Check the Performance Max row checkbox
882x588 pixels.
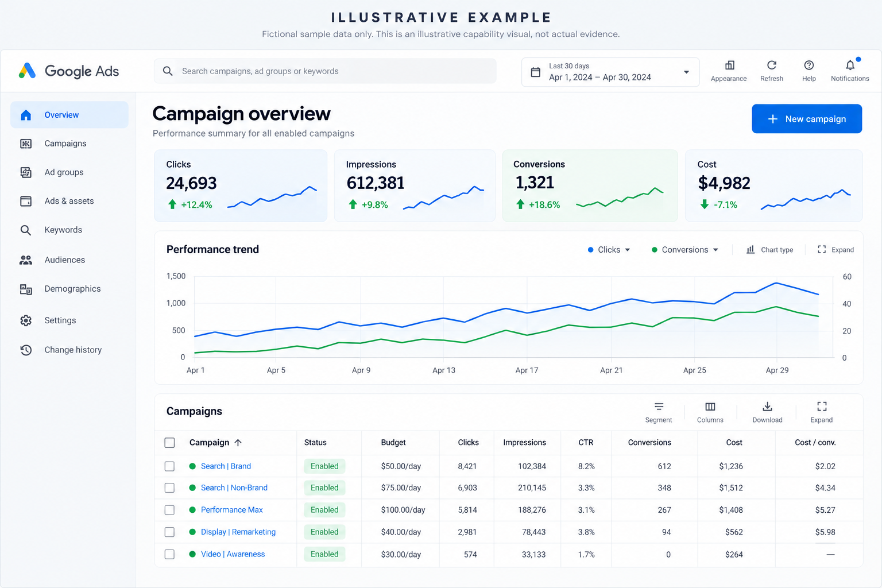169,510
